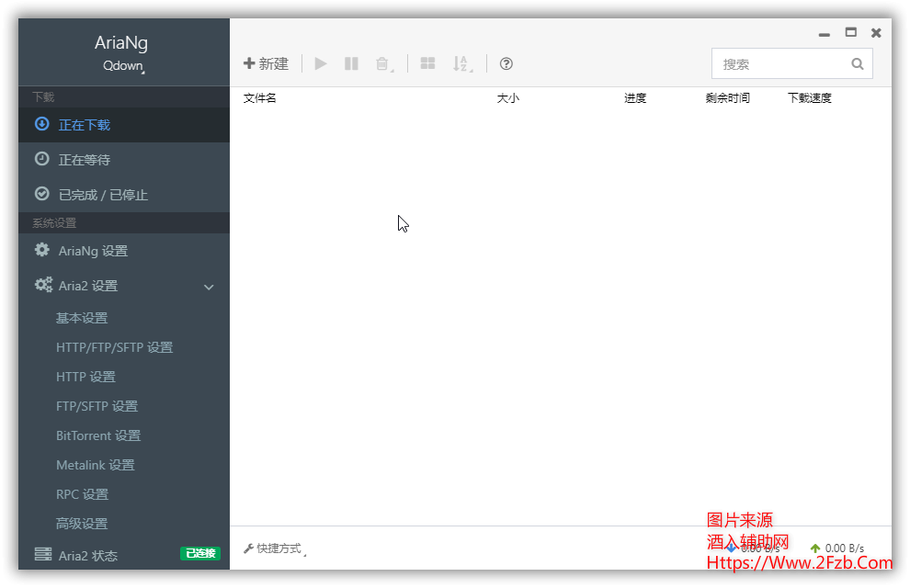910x588 pixels.
Task: Create a new download with 新建
Action: [x=266, y=63]
